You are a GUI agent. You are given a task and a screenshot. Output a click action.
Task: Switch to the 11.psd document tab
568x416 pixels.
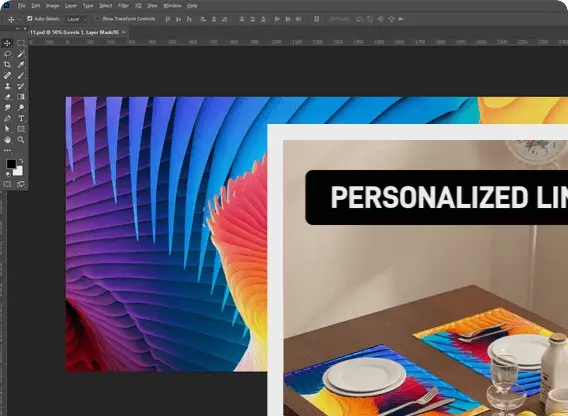[x=74, y=32]
